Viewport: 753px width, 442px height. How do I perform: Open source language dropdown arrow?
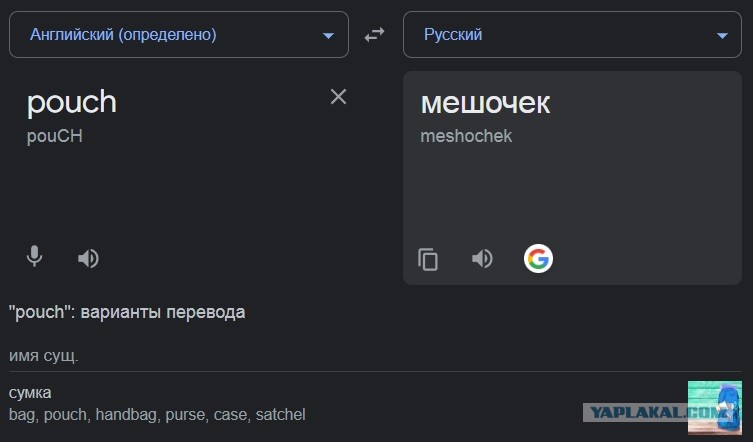pyautogui.click(x=328, y=36)
